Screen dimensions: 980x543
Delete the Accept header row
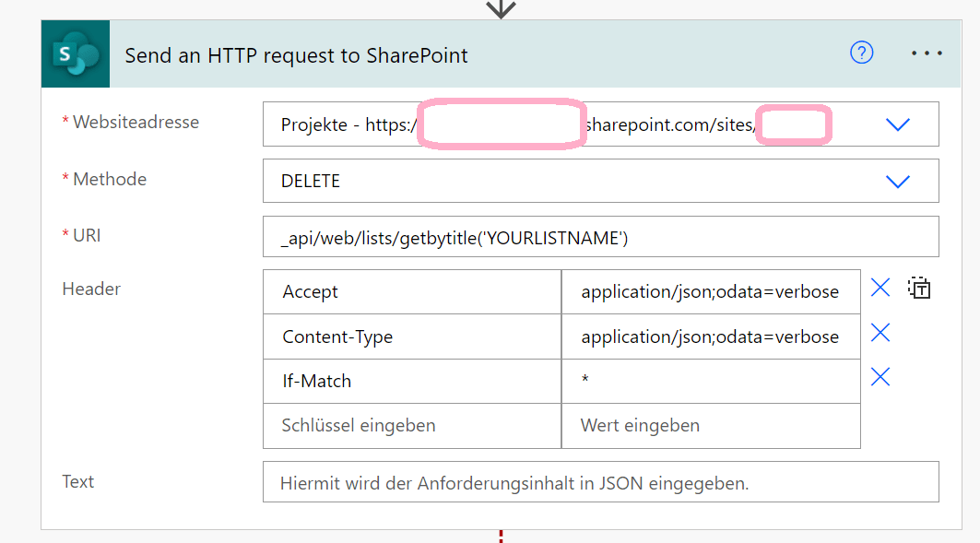point(880,288)
